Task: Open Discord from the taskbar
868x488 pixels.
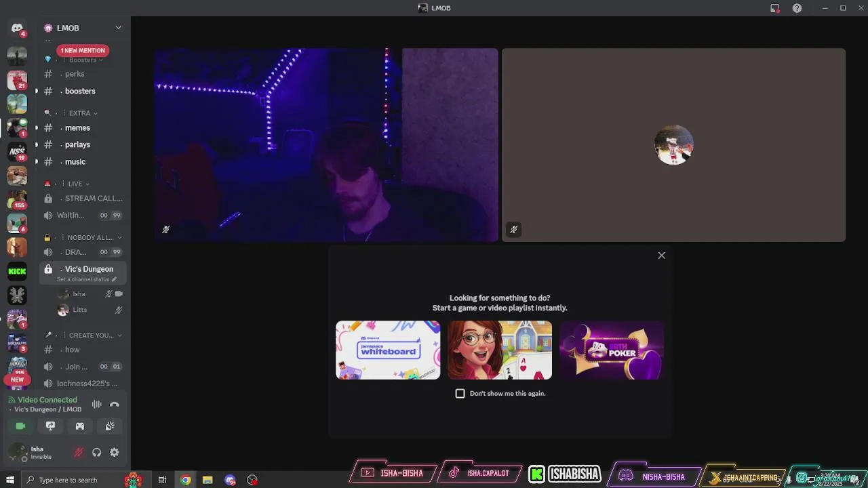Action: tap(230, 480)
